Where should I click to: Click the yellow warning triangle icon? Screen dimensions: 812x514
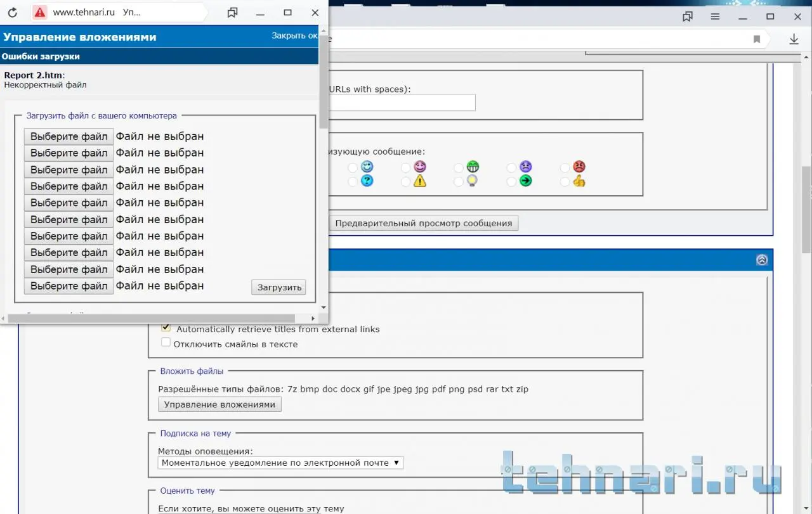(420, 181)
